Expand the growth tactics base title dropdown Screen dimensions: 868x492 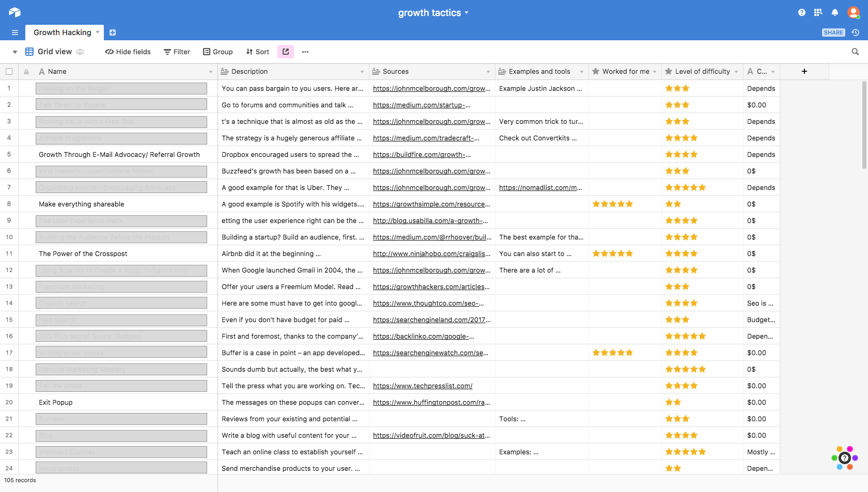467,13
